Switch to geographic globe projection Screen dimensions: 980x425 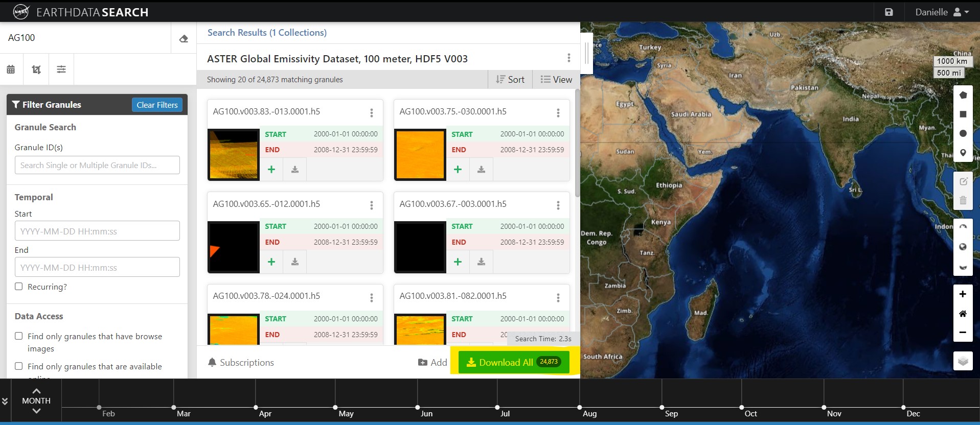(x=963, y=247)
